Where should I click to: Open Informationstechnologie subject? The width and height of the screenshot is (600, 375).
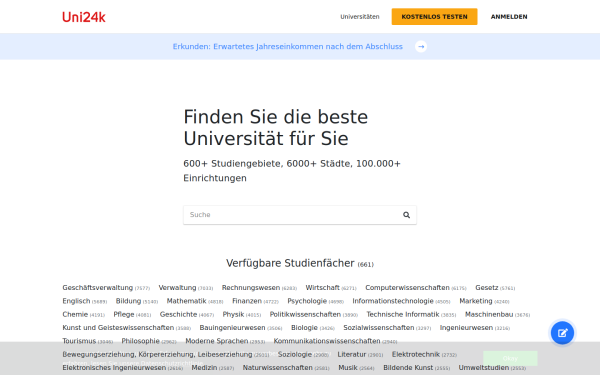click(393, 301)
